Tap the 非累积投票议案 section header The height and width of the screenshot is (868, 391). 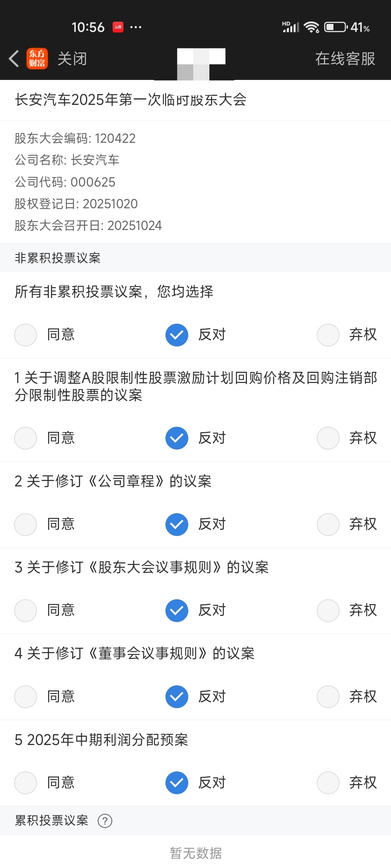(58, 258)
